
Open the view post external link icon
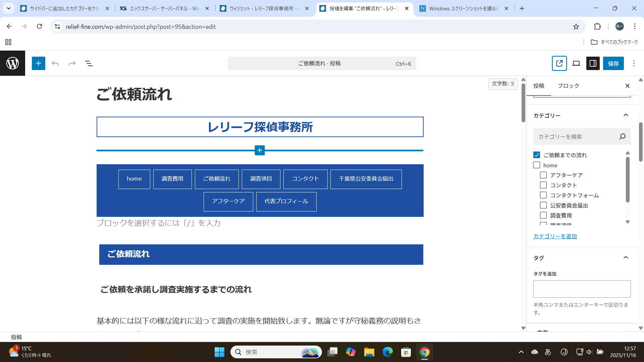[x=559, y=63]
